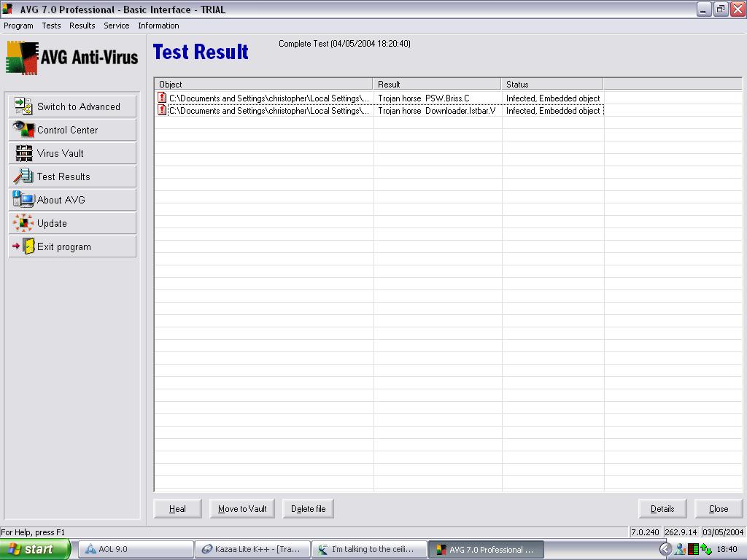Open the Program menu
This screenshot has height=560, width=747.
[x=18, y=26]
